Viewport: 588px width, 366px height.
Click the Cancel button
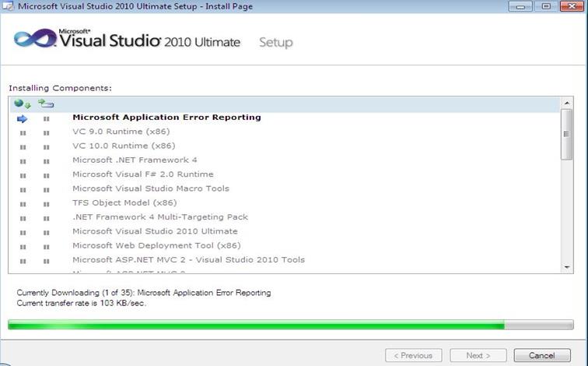542,356
